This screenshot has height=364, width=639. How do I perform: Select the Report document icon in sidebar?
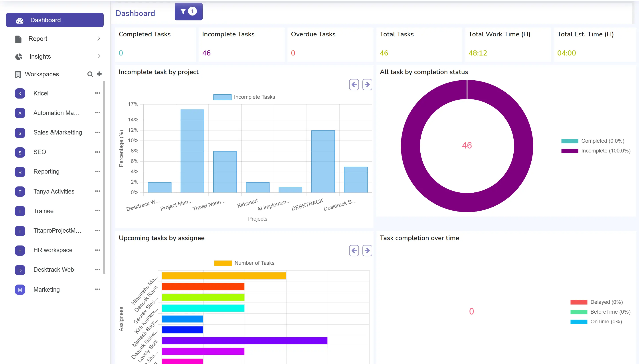(18, 39)
